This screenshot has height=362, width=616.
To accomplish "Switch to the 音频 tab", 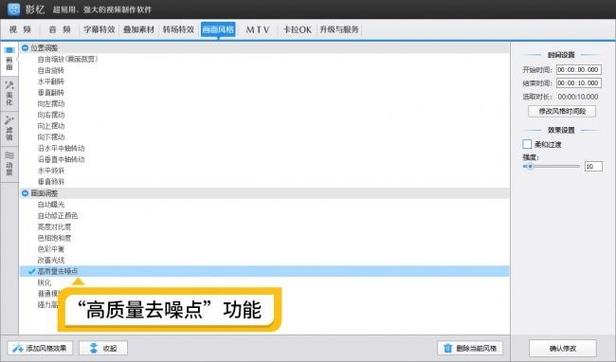I will pos(60,29).
